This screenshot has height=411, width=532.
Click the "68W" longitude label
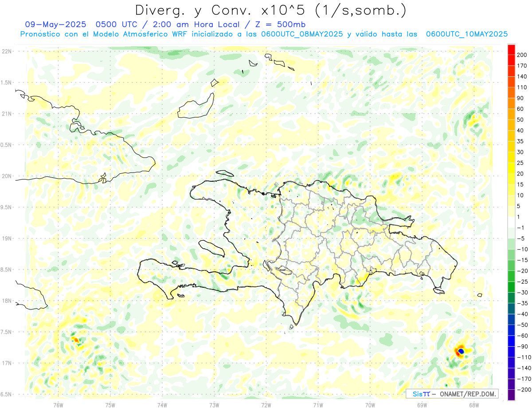click(x=473, y=405)
